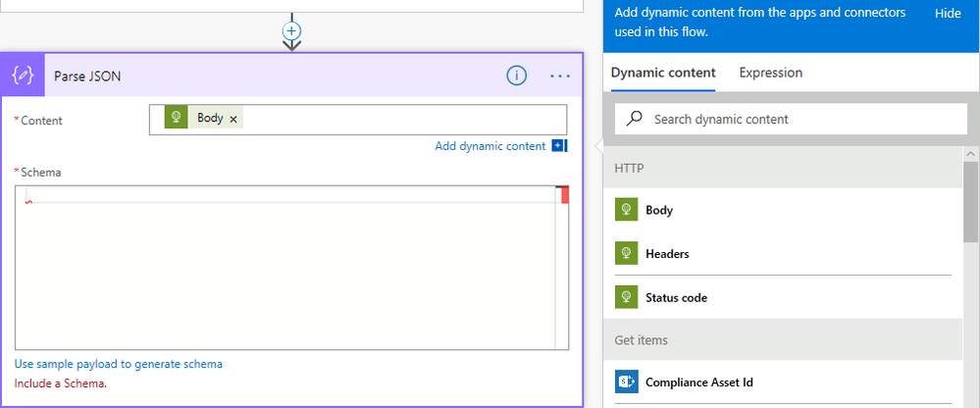980x408 pixels.
Task: Click inside the Schema editor
Action: [284, 275]
